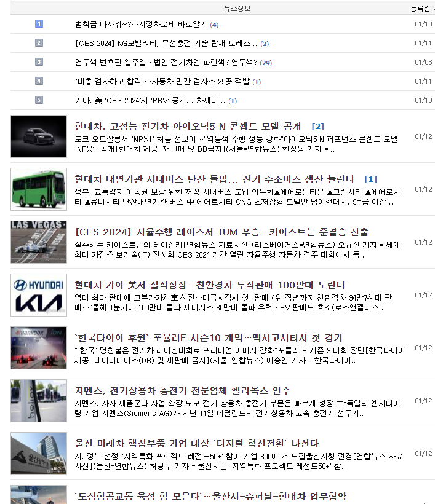Open '연두색 번호판 일주일' article
Viewport: 435px width, 504px height.
(166, 62)
